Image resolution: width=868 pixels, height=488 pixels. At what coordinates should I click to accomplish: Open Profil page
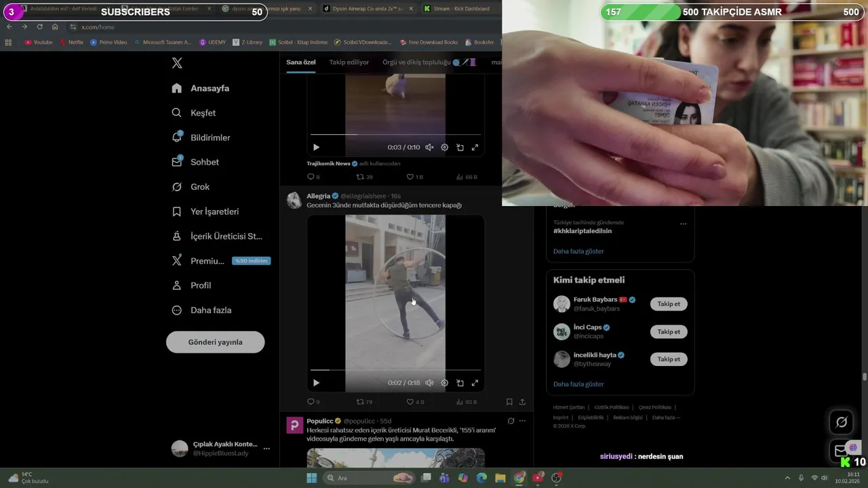(191, 285)
